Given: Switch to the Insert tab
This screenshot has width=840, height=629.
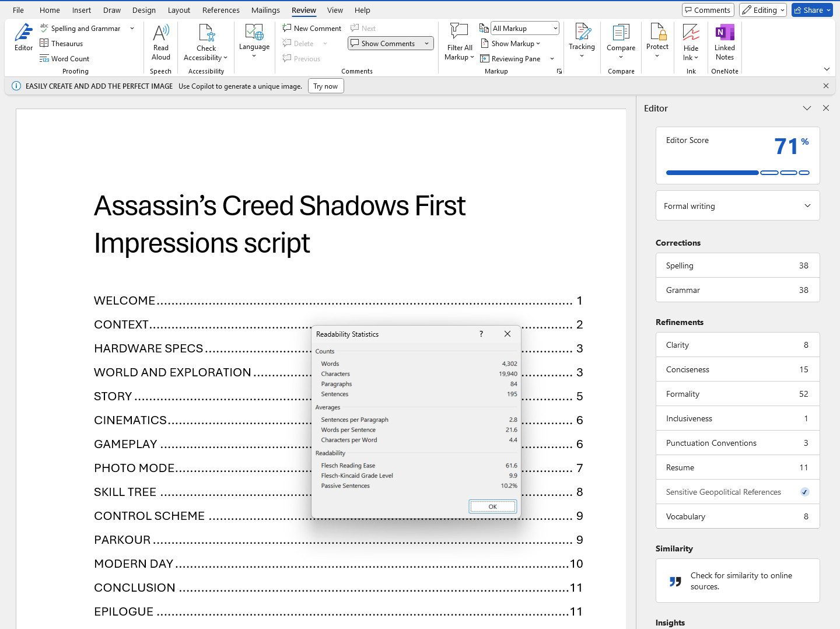Looking at the screenshot, I should [x=82, y=10].
